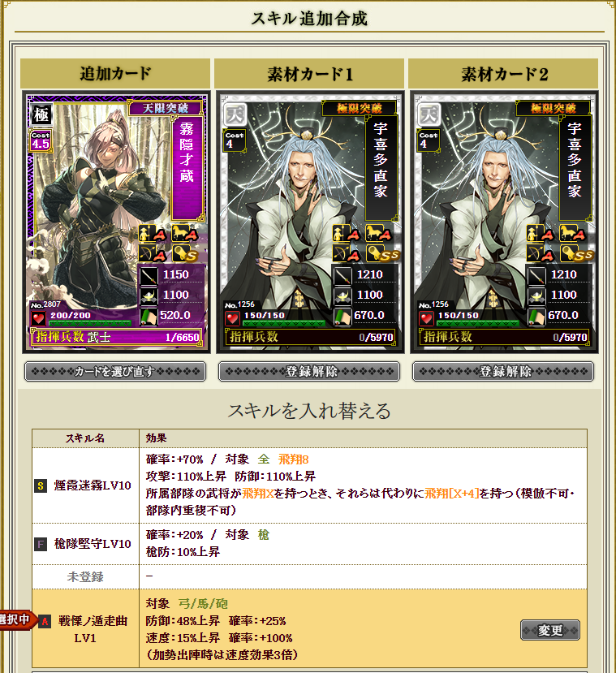
Task: Click カードを選び直す under the added card
Action: pyautogui.click(x=115, y=371)
